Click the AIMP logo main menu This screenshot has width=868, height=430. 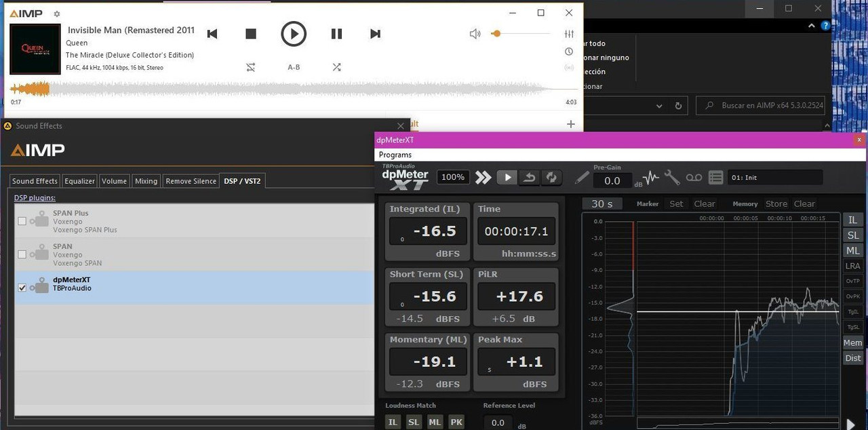click(x=26, y=14)
